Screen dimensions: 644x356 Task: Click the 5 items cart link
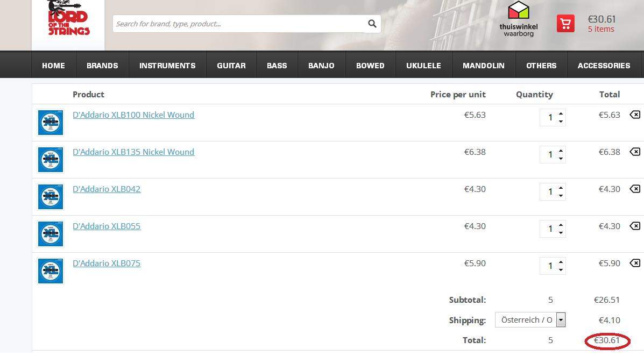pos(601,29)
